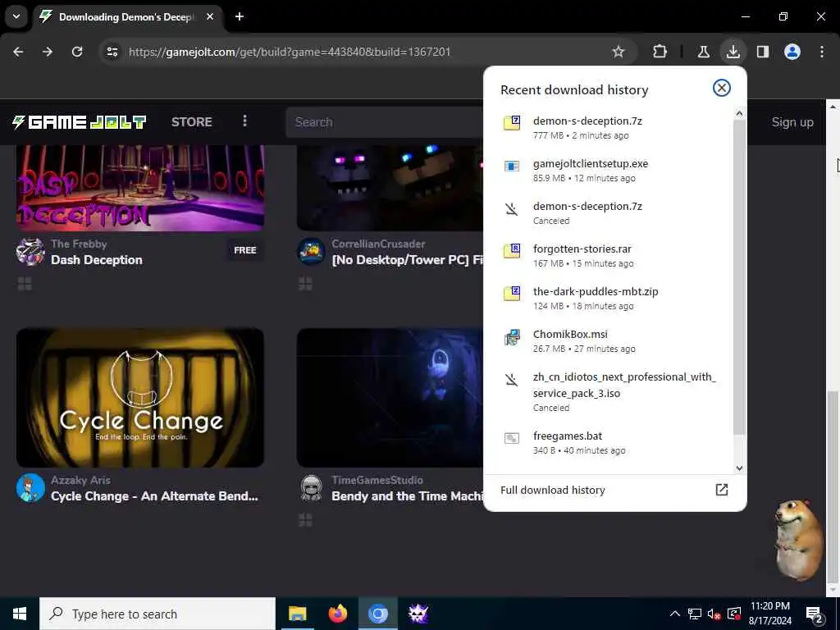Open gamejoltclientsetup.exe from downloads
The width and height of the screenshot is (840, 630).
[608, 171]
